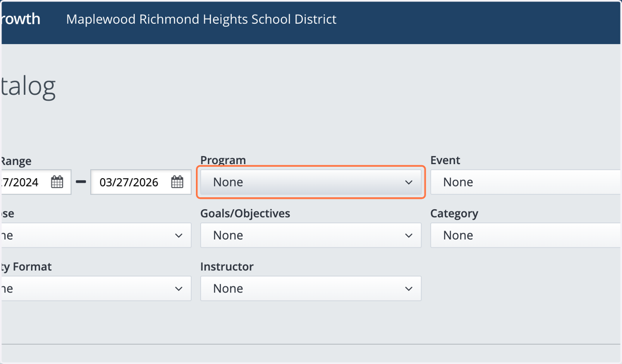The height and width of the screenshot is (364, 622).
Task: Click the end date field showing 03/27/2026
Action: pyautogui.click(x=141, y=182)
